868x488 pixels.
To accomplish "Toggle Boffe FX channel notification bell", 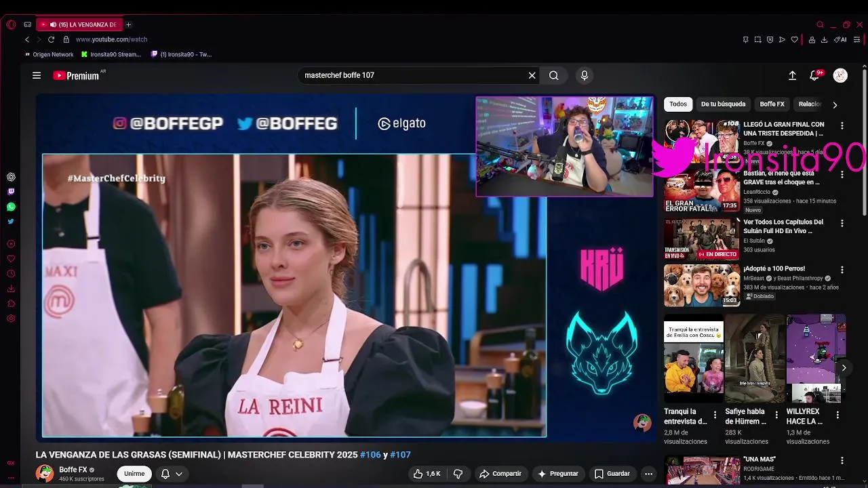I will (165, 474).
